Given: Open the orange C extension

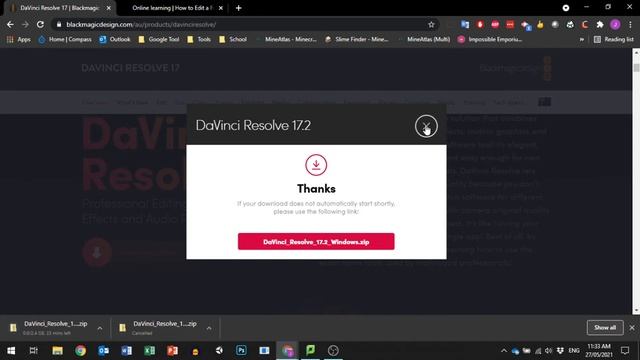Looking at the screenshot, I should coord(585,24).
